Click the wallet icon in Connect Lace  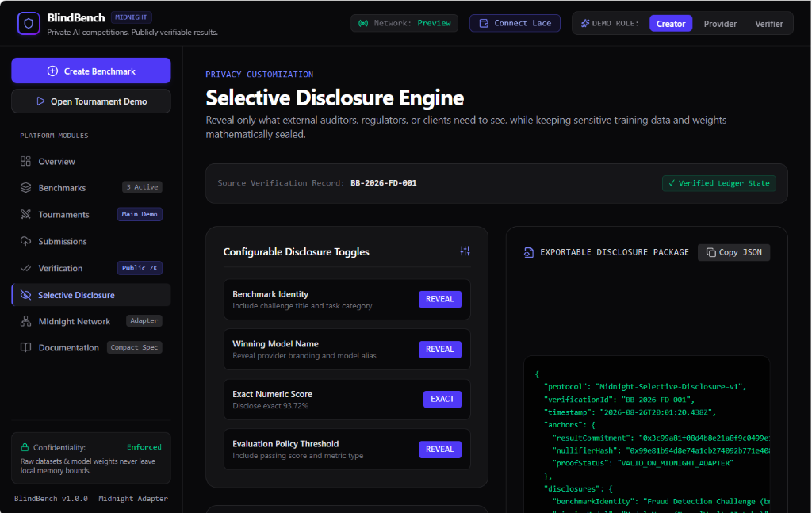[484, 23]
